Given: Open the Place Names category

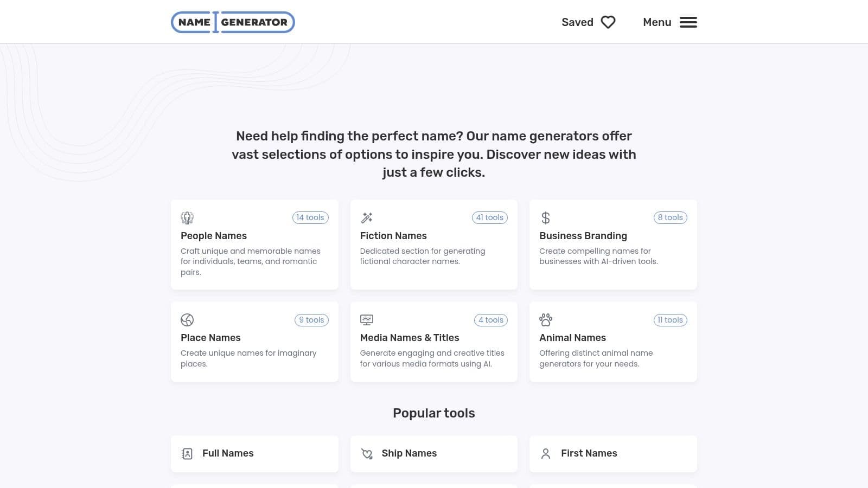Looking at the screenshot, I should click(254, 342).
